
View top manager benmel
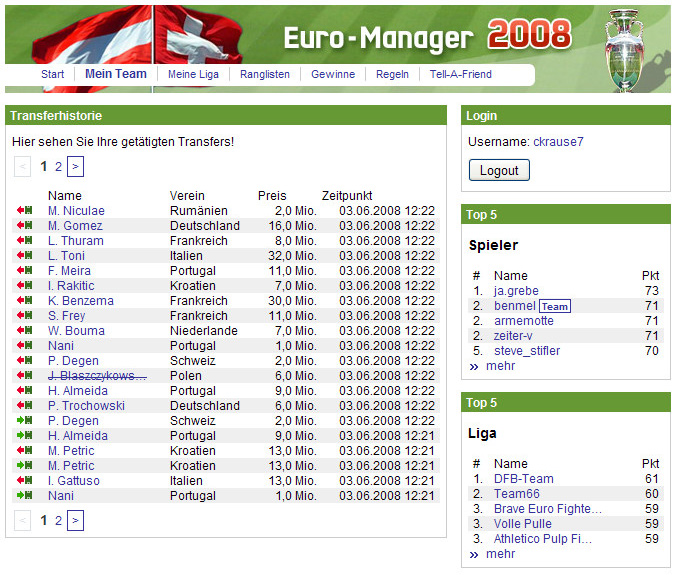[515, 306]
